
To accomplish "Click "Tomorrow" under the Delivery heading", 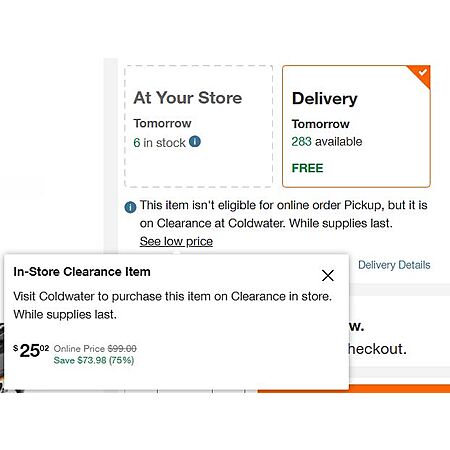I will (321, 124).
